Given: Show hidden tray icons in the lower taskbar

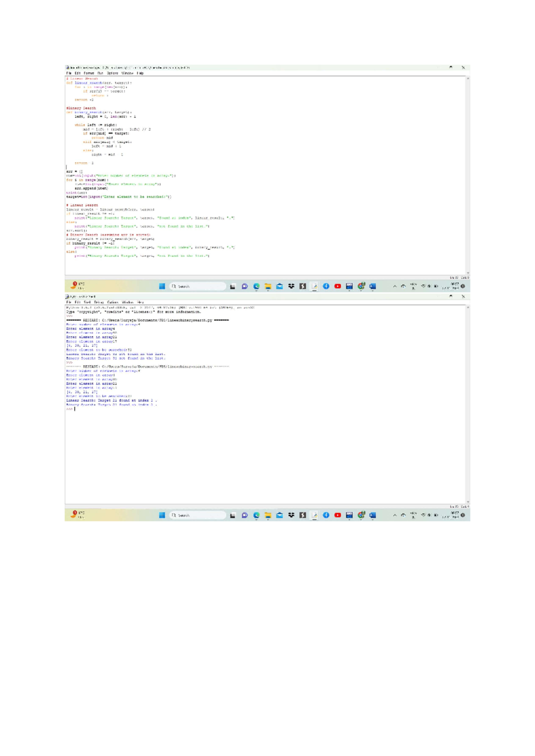Looking at the screenshot, I should 395,515.
